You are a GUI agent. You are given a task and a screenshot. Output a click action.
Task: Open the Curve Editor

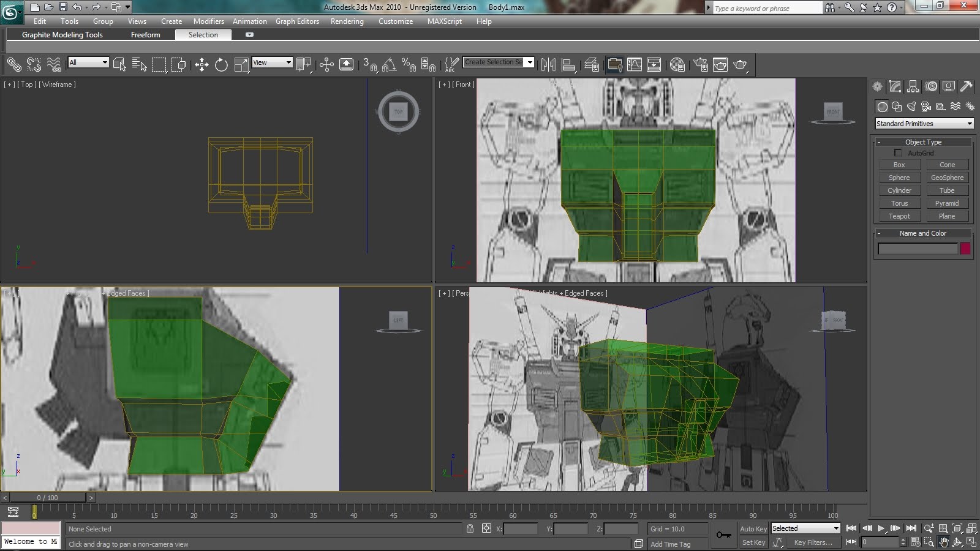click(634, 64)
